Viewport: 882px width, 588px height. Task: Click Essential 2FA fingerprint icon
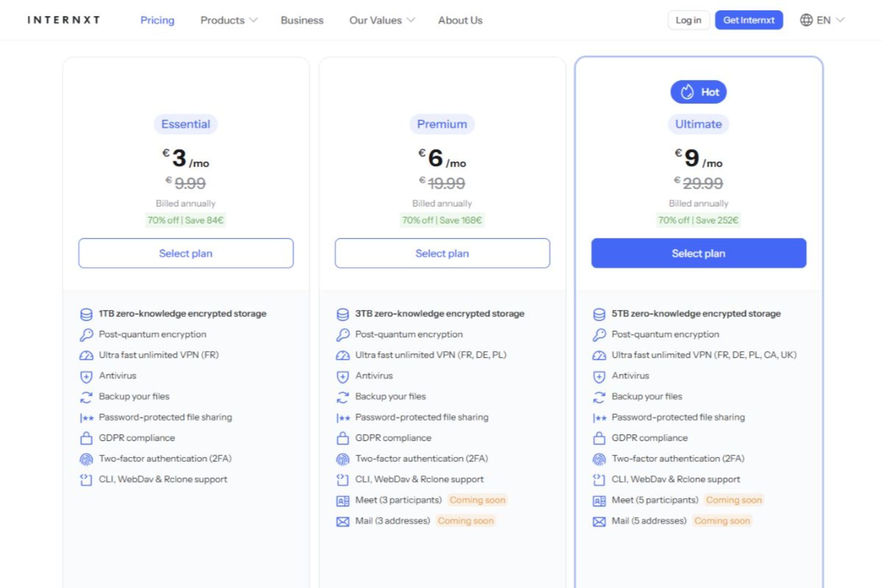(86, 459)
